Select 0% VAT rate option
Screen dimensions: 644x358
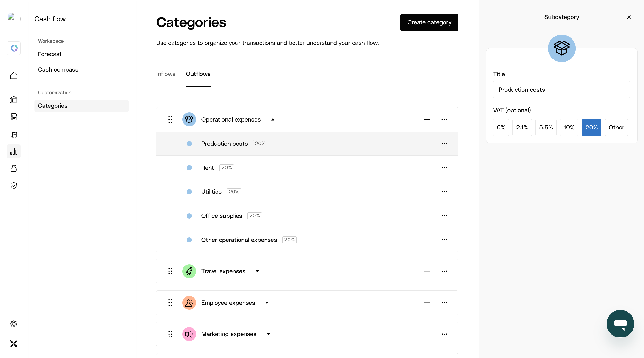click(x=501, y=128)
